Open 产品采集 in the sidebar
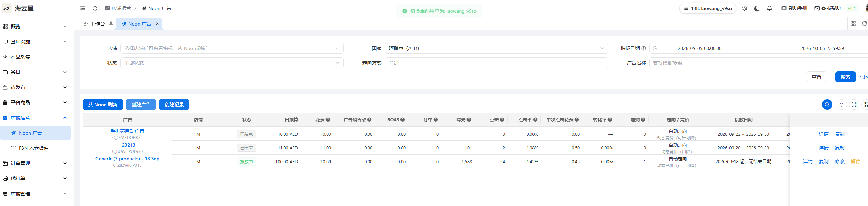Viewport: 868px width, 206px height. click(x=35, y=57)
